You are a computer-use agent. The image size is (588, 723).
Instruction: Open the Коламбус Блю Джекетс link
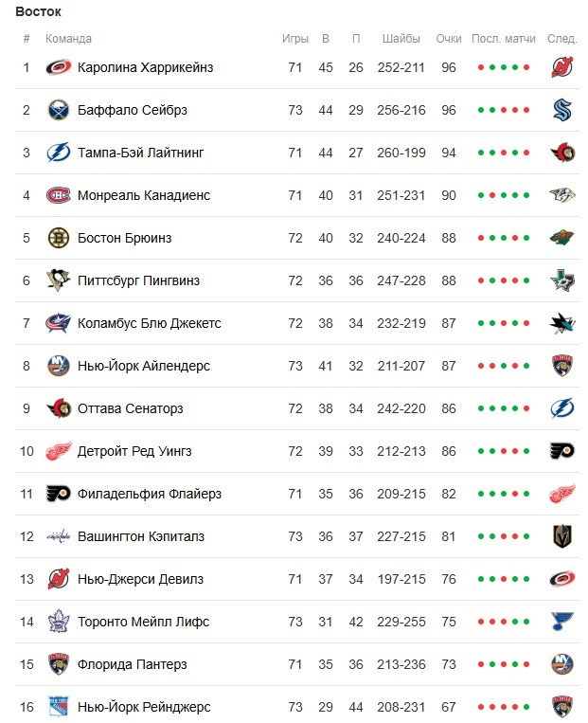(x=149, y=323)
